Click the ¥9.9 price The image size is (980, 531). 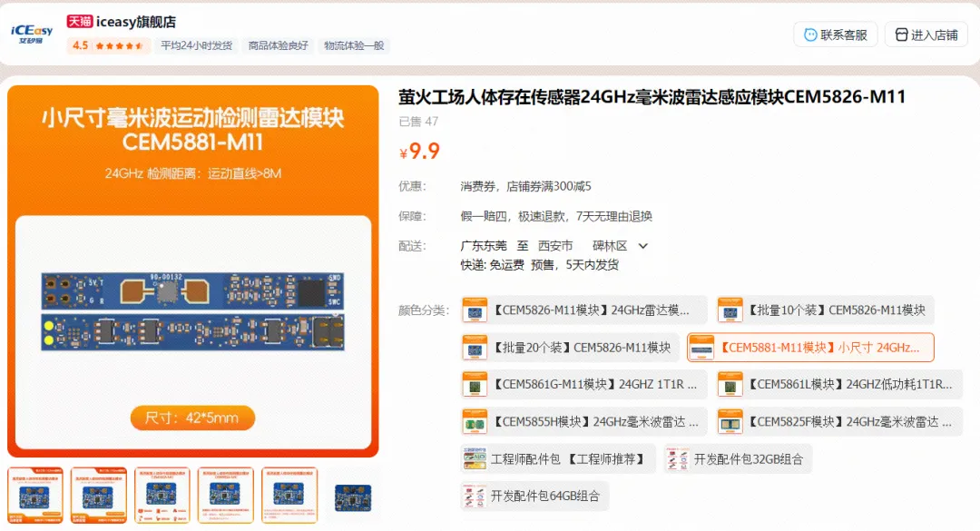coord(419,151)
